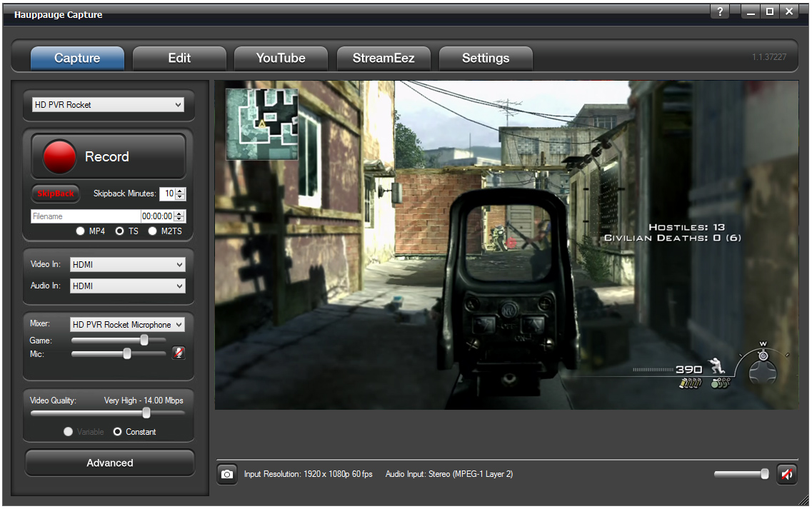Minimize the Hauppauge Capture window

click(x=751, y=11)
